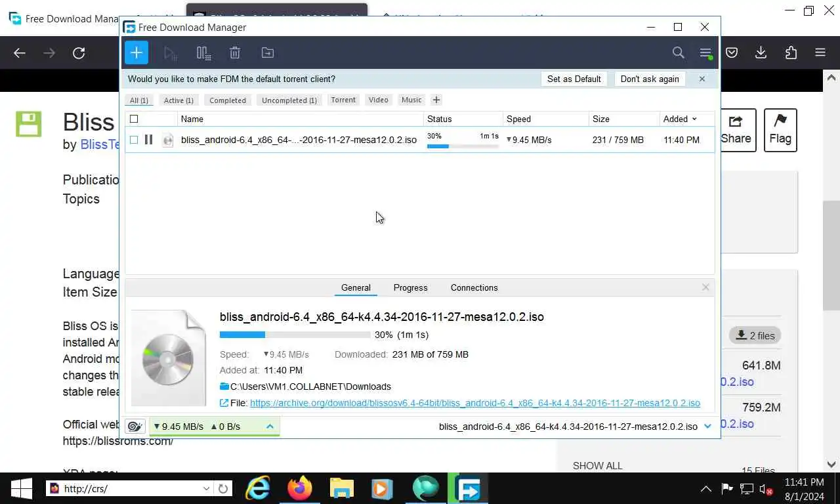Click the taskbar address input field
The height and width of the screenshot is (504, 840).
coord(130,488)
